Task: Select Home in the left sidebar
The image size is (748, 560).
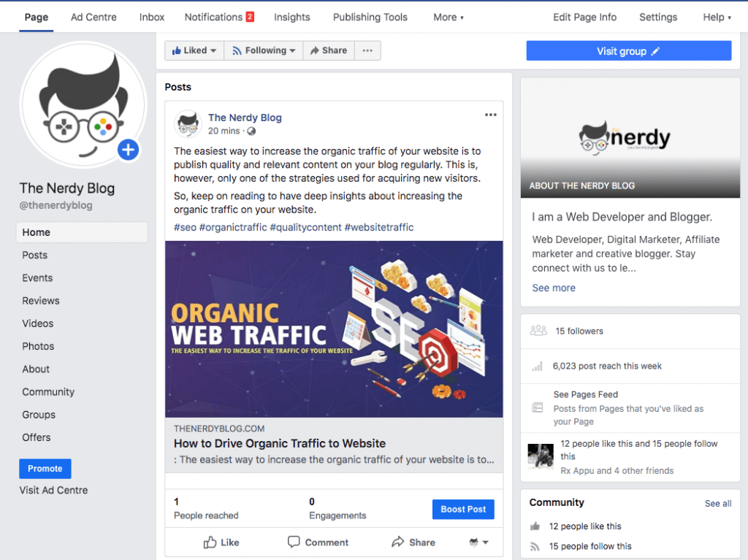Action: pos(82,232)
